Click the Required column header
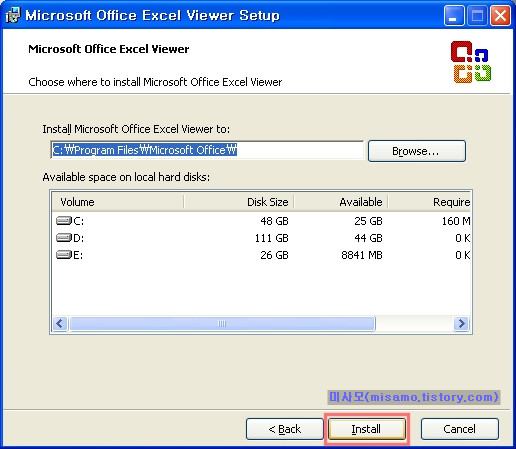 click(x=429, y=202)
